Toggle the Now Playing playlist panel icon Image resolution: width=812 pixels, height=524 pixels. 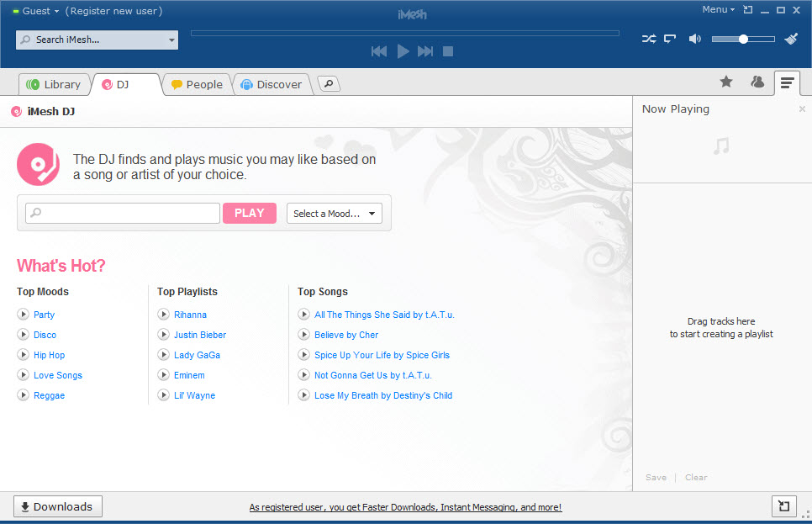[787, 83]
